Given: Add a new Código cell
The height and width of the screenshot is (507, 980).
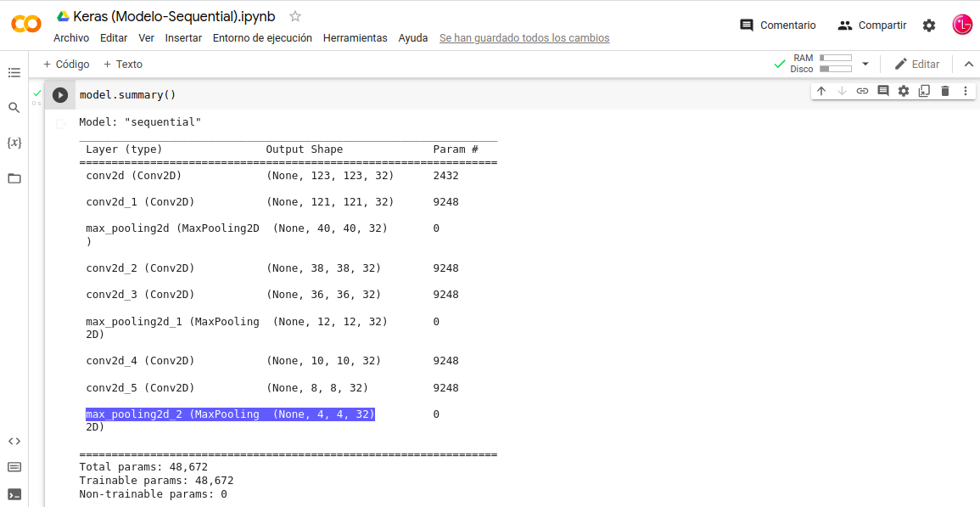Looking at the screenshot, I should (x=66, y=65).
